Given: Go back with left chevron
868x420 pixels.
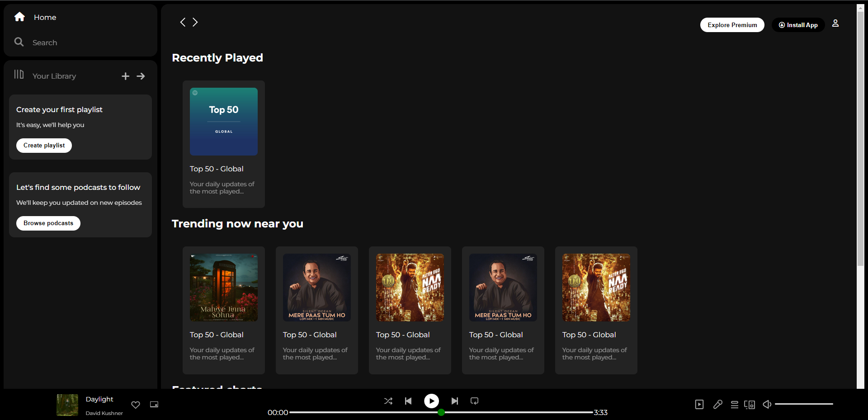Looking at the screenshot, I should 183,22.
